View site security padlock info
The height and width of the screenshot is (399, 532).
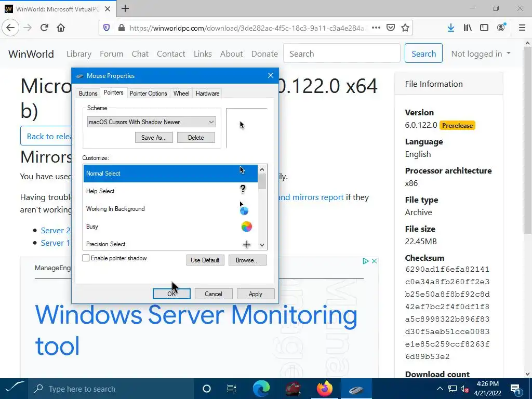[x=122, y=28]
